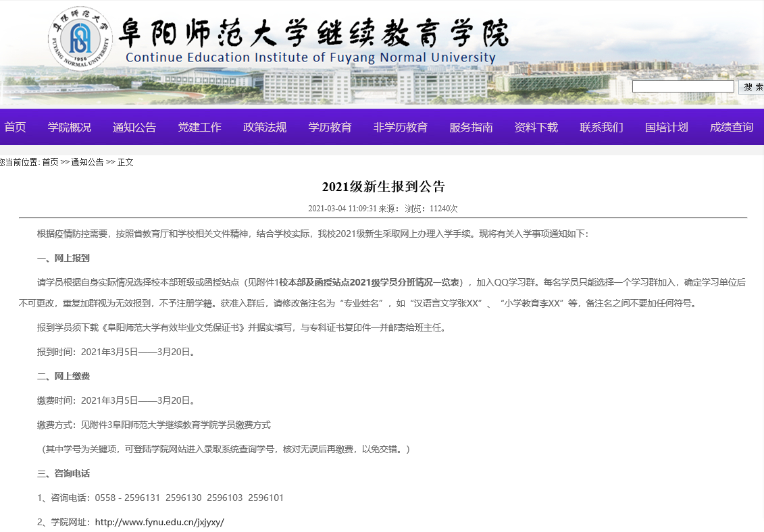Click the college website URL link
Image resolution: width=764 pixels, height=532 pixels.
coord(159,523)
